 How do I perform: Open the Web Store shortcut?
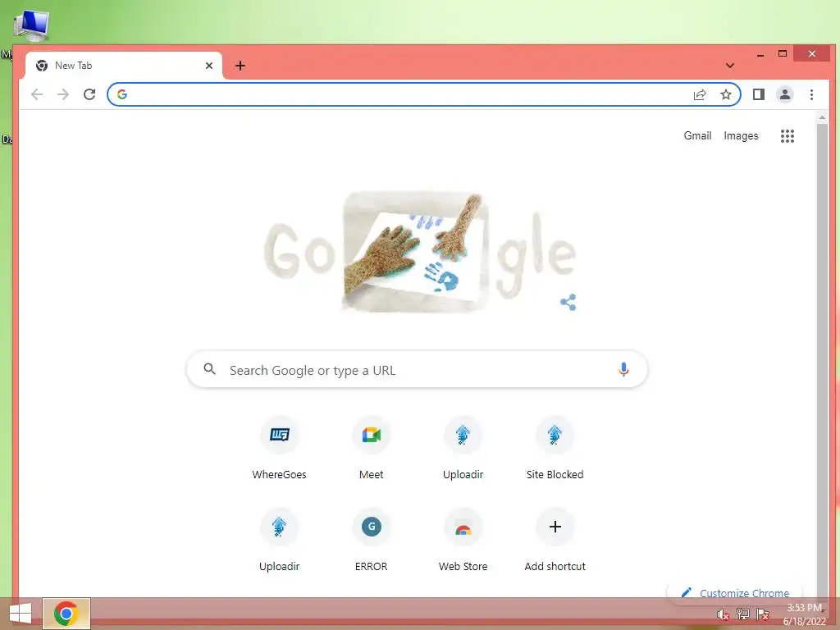point(463,540)
